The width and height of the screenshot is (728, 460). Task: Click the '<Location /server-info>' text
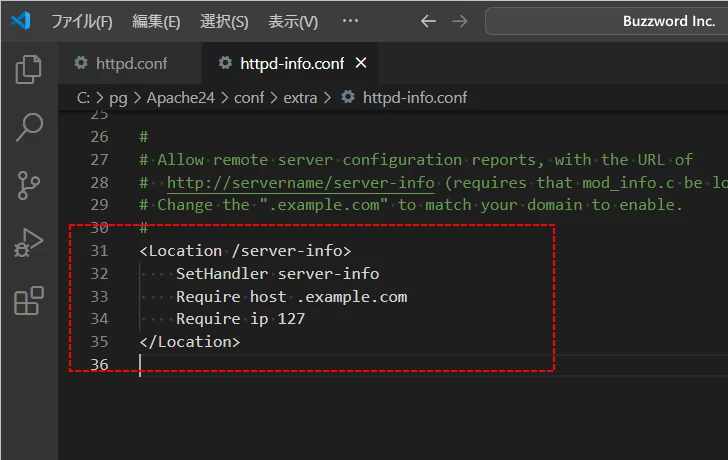click(x=245, y=251)
